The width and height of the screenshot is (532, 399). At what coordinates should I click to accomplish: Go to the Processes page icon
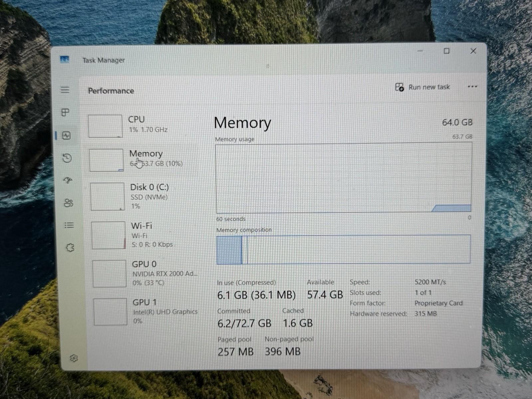[66, 112]
